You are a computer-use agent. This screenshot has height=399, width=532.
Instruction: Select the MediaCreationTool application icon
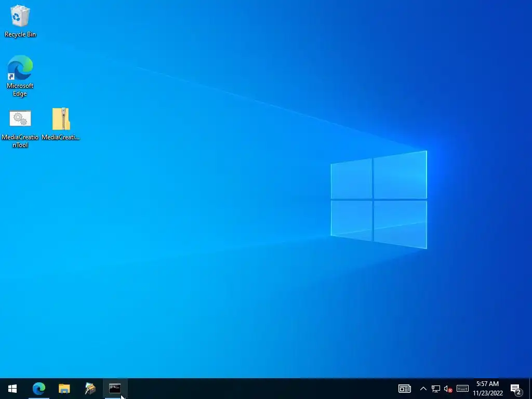click(x=20, y=128)
